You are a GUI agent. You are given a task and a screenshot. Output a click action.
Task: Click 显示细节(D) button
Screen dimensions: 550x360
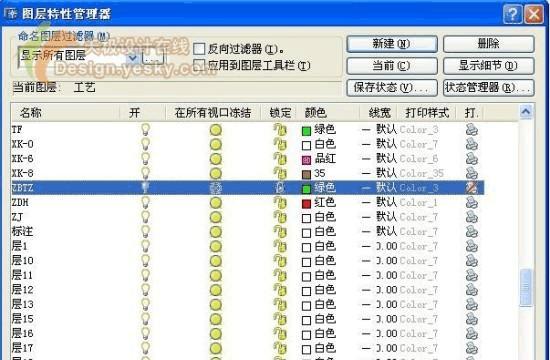point(489,66)
